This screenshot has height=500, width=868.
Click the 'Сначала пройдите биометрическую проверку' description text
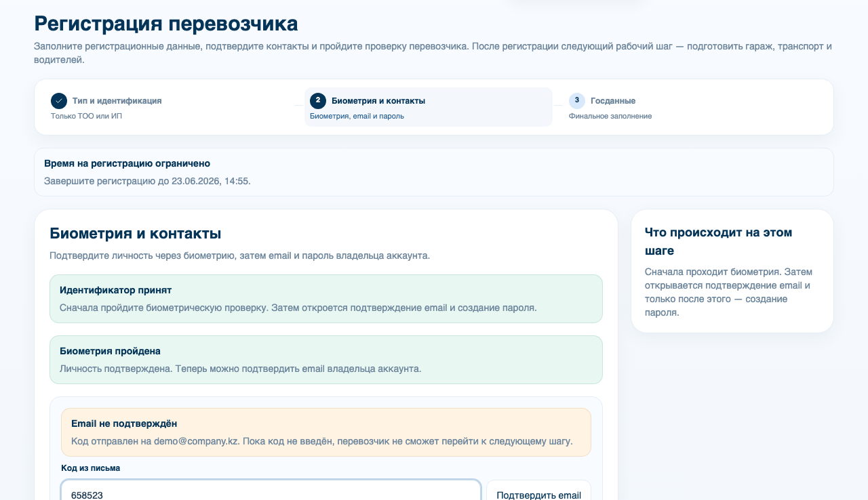tap(298, 308)
